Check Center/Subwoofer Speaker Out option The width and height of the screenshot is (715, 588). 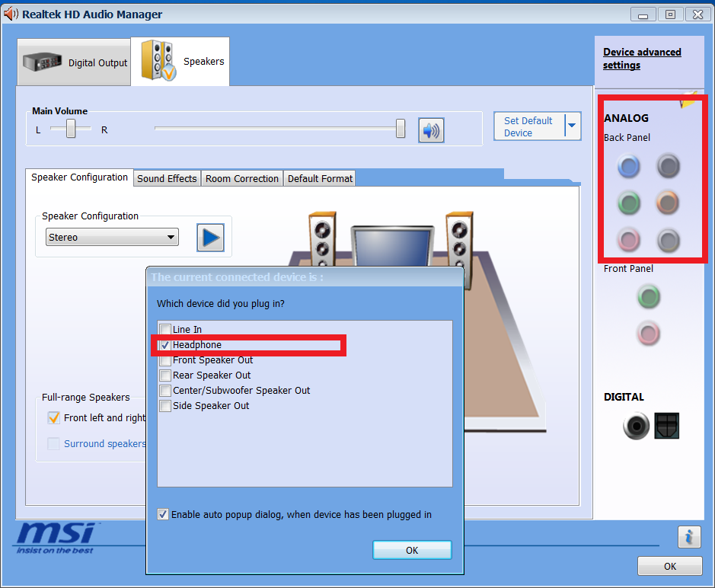(x=165, y=391)
